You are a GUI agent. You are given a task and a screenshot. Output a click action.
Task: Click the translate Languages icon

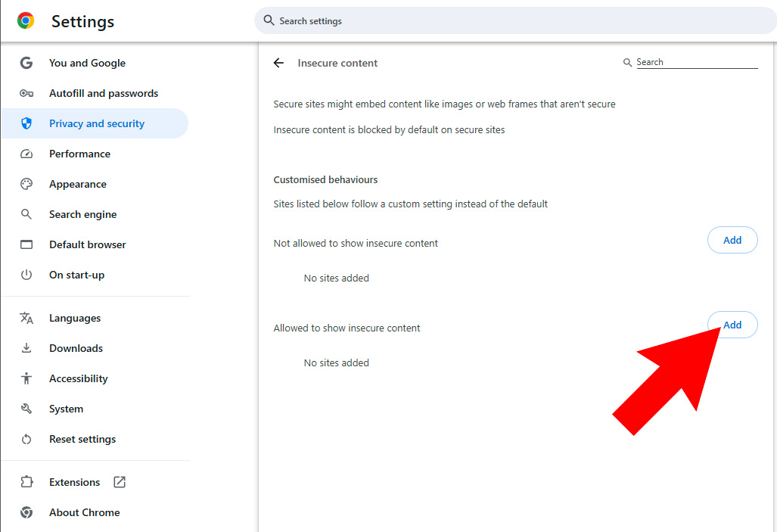pos(26,318)
